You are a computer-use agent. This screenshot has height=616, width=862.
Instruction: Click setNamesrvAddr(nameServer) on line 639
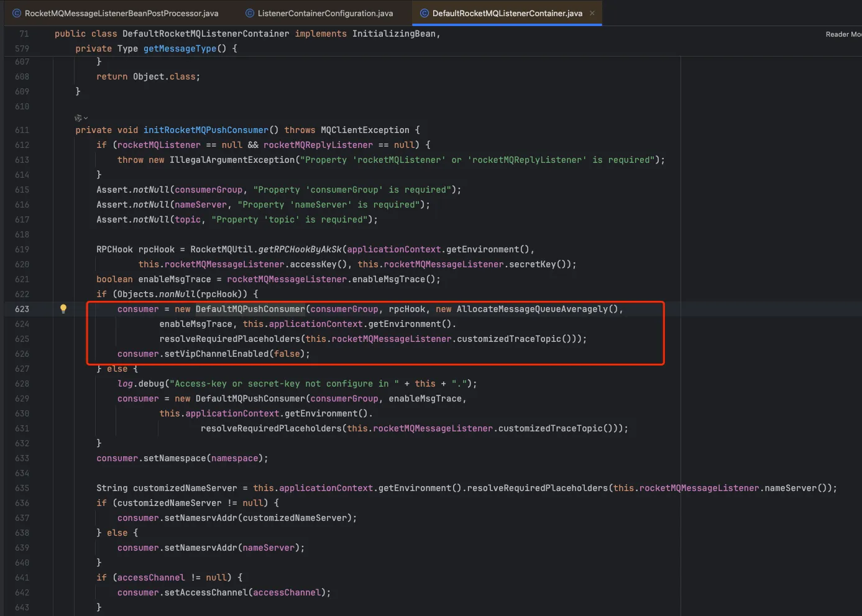(232, 548)
